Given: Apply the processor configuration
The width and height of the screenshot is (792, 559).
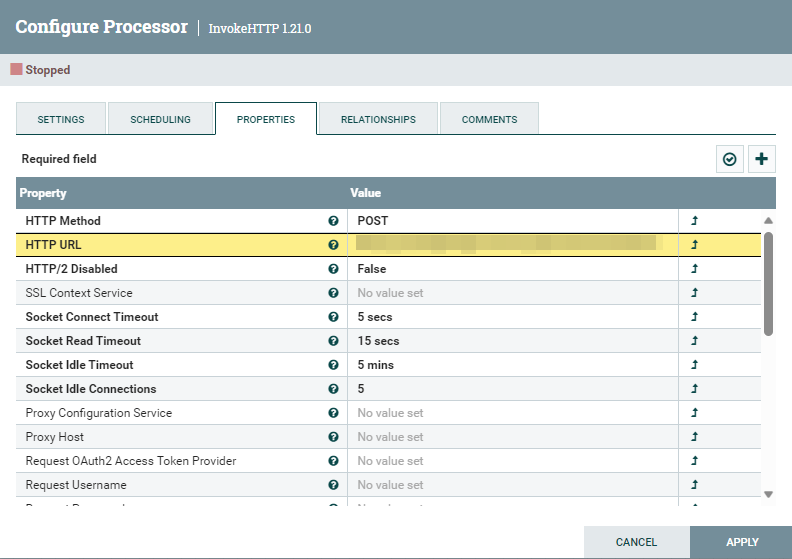Looking at the screenshot, I should tap(741, 542).
